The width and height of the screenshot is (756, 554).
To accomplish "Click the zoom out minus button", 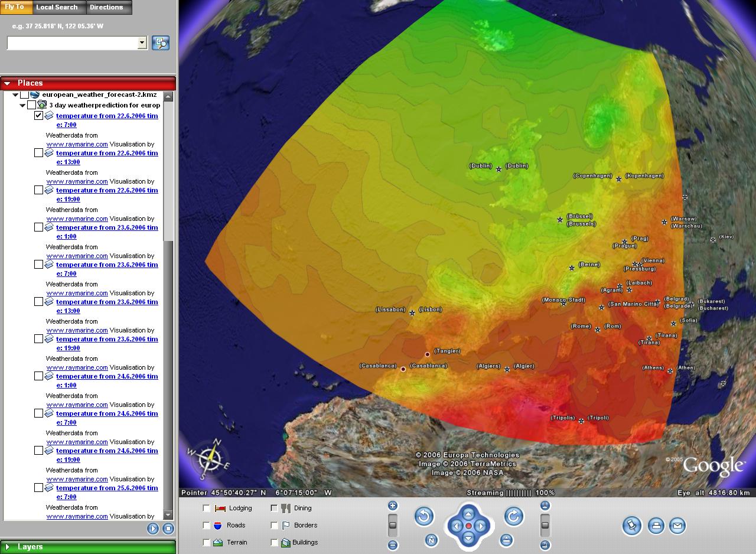I will click(x=393, y=545).
